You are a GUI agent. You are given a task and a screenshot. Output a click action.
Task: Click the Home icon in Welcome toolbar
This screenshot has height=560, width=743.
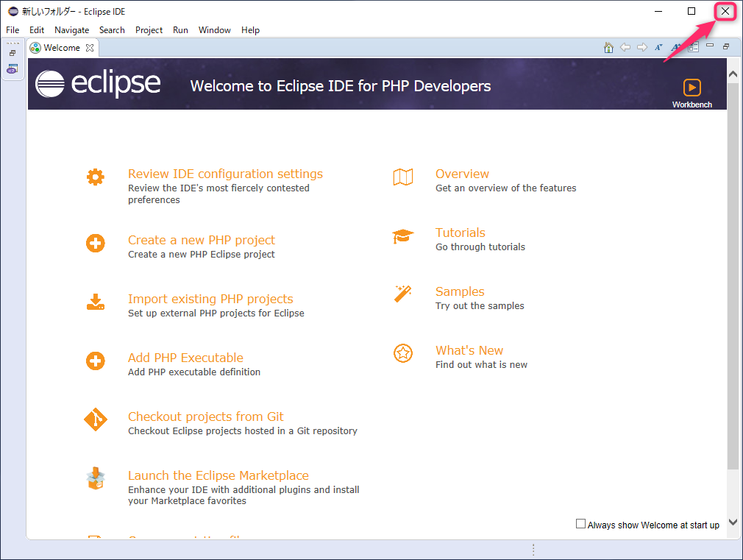(x=608, y=47)
